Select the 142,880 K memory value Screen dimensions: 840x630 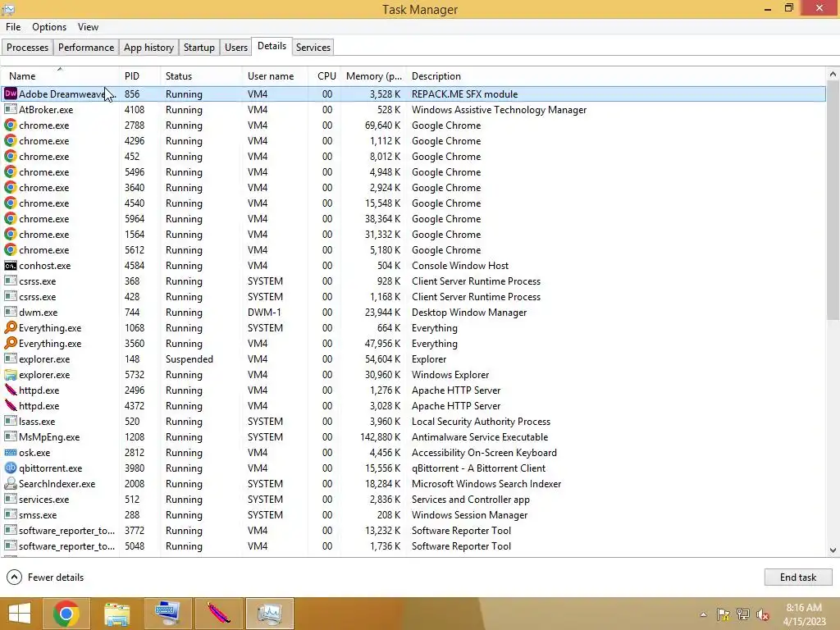[x=380, y=436]
